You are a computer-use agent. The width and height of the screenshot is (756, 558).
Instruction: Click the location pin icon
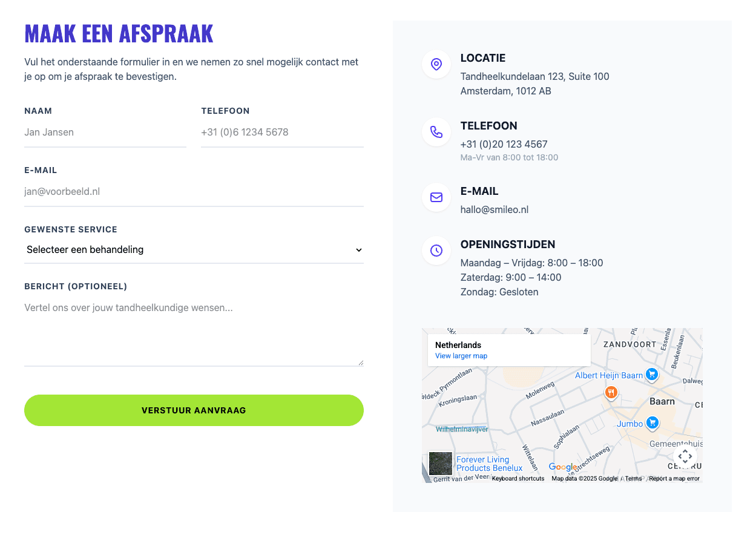[436, 64]
